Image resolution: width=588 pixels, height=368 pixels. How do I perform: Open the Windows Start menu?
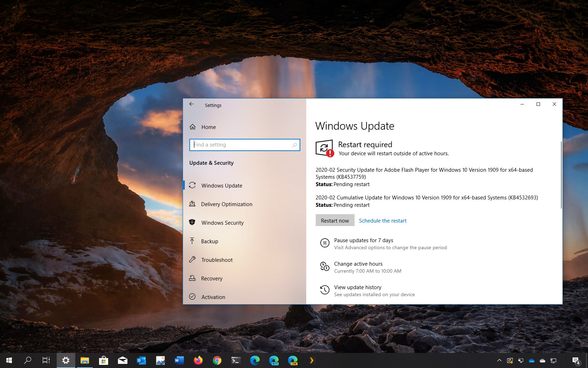pyautogui.click(x=9, y=360)
